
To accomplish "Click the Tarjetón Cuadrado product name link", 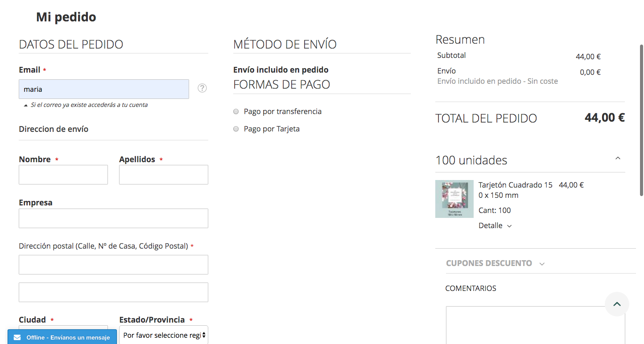I will (515, 184).
